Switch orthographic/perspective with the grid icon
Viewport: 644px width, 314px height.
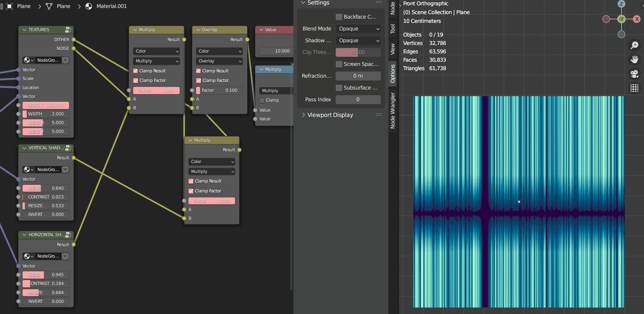coord(634,88)
